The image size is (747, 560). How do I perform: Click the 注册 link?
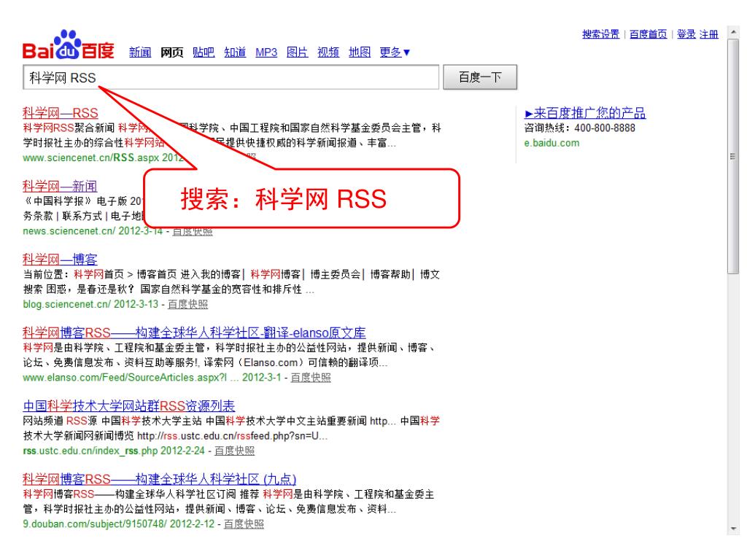click(708, 34)
